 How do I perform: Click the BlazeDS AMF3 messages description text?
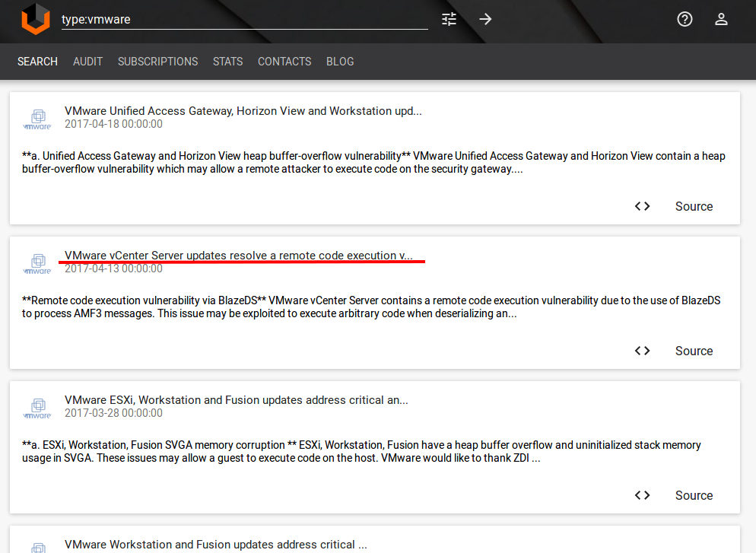point(371,307)
